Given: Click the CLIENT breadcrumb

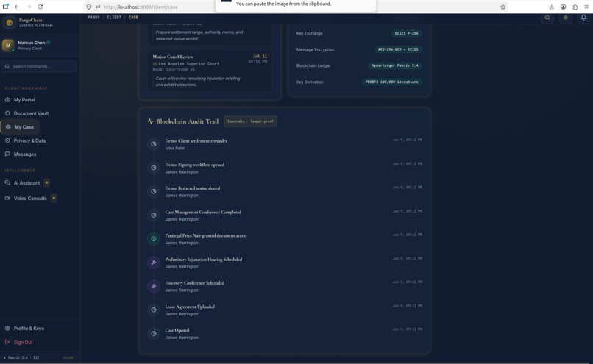Looking at the screenshot, I should click(x=114, y=18).
